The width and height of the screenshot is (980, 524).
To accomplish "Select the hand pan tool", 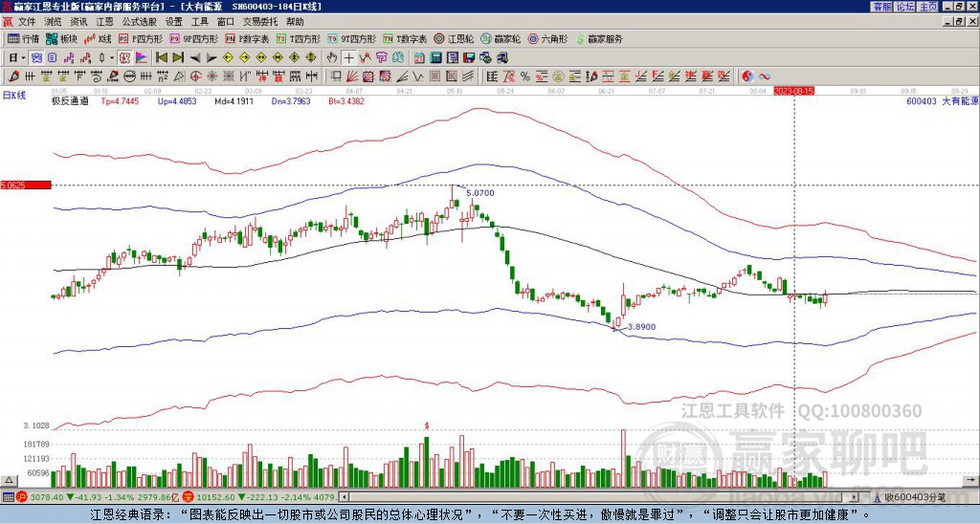I will (332, 57).
